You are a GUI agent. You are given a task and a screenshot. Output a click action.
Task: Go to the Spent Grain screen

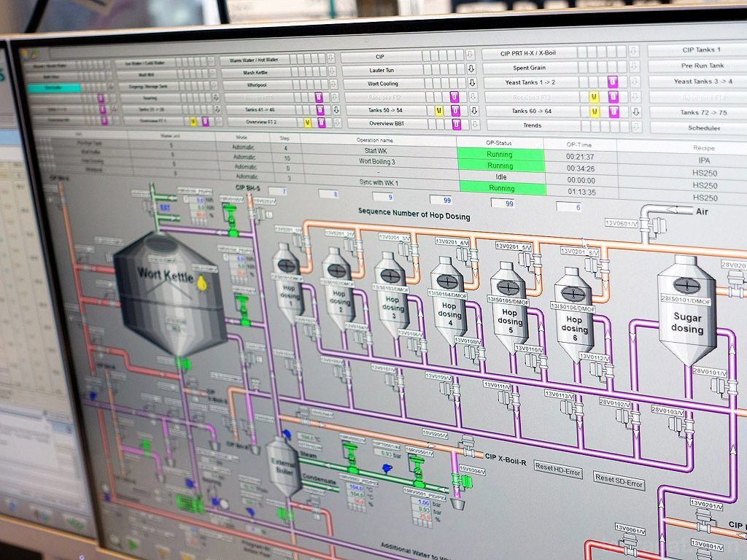[530, 68]
